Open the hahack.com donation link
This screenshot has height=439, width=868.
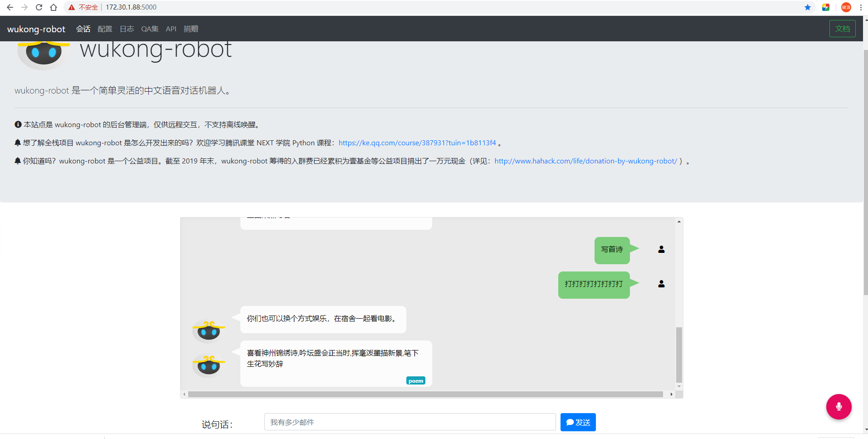click(x=585, y=161)
